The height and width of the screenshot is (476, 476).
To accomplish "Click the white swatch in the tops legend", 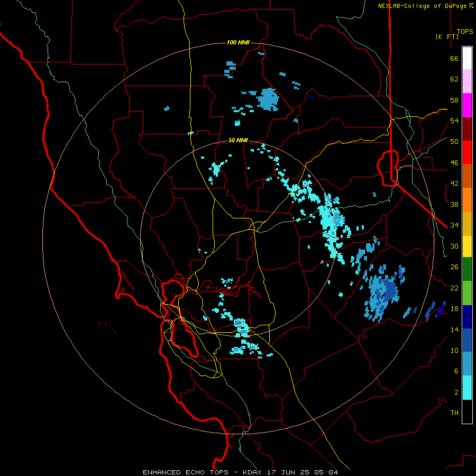I will coord(467,58).
